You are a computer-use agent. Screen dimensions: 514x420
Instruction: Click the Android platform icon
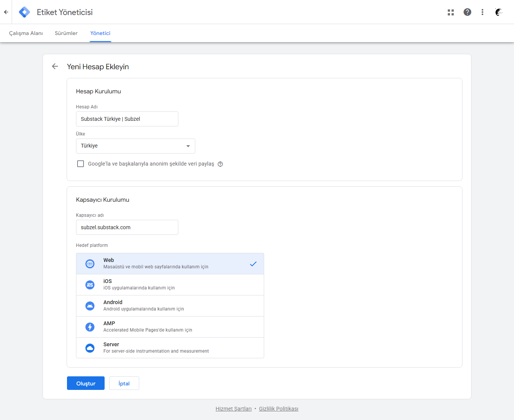pos(90,306)
